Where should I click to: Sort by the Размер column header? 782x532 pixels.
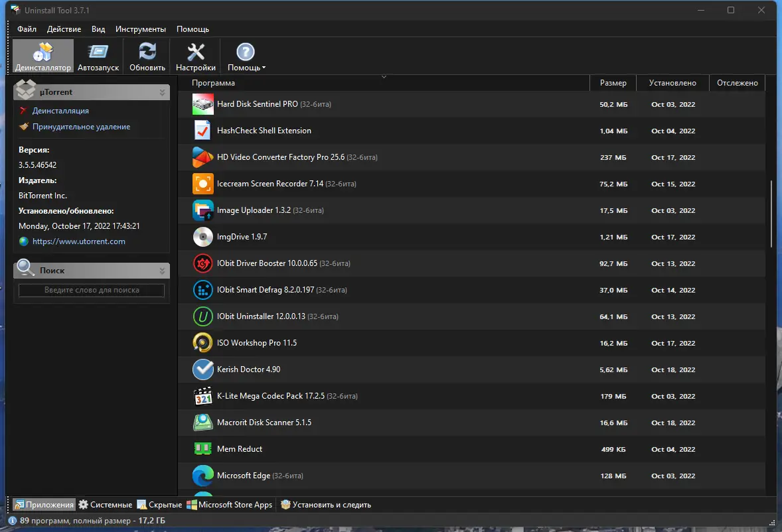pyautogui.click(x=613, y=83)
